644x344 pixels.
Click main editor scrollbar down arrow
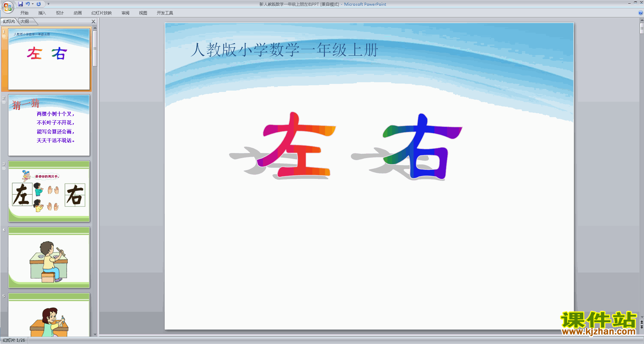(x=642, y=317)
